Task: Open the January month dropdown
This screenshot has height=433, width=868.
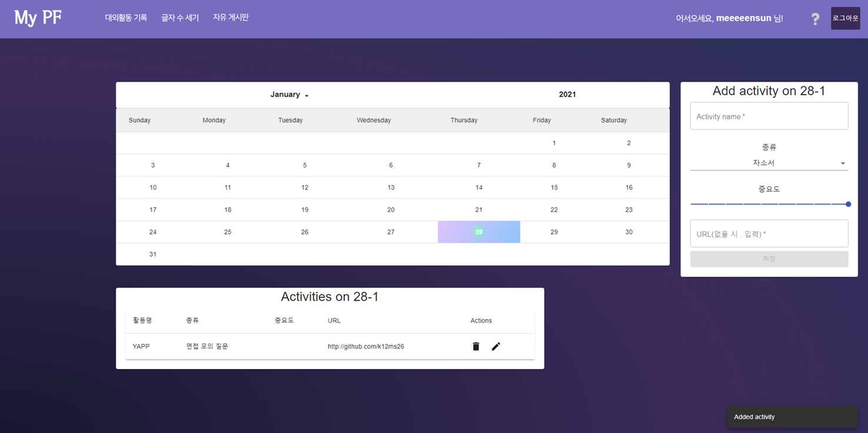Action: tap(289, 94)
